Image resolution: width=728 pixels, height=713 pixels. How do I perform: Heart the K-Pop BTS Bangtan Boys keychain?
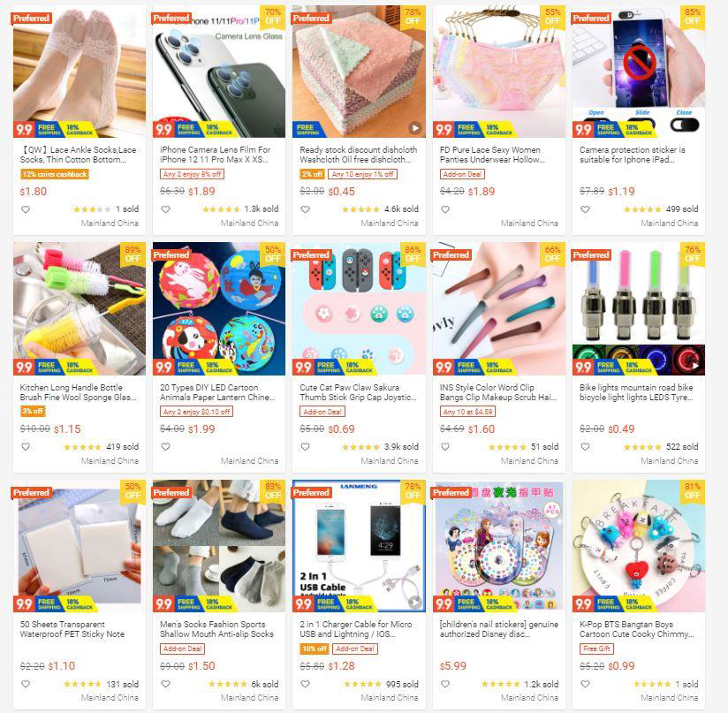coord(586,684)
